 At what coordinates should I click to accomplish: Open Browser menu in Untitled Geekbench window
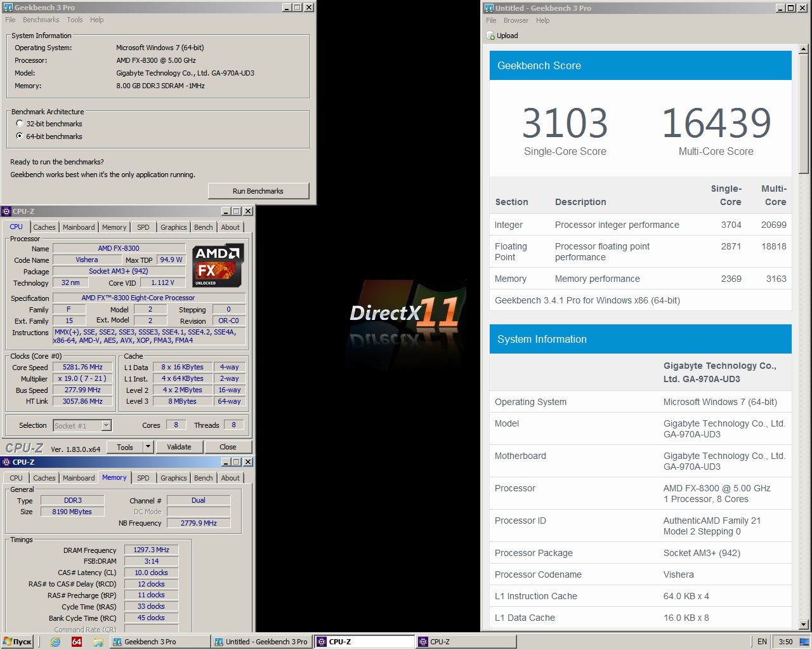pos(516,20)
